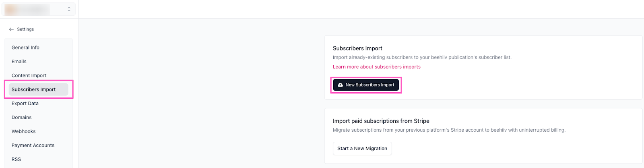Go to the Emails settings page

[x=19, y=62]
